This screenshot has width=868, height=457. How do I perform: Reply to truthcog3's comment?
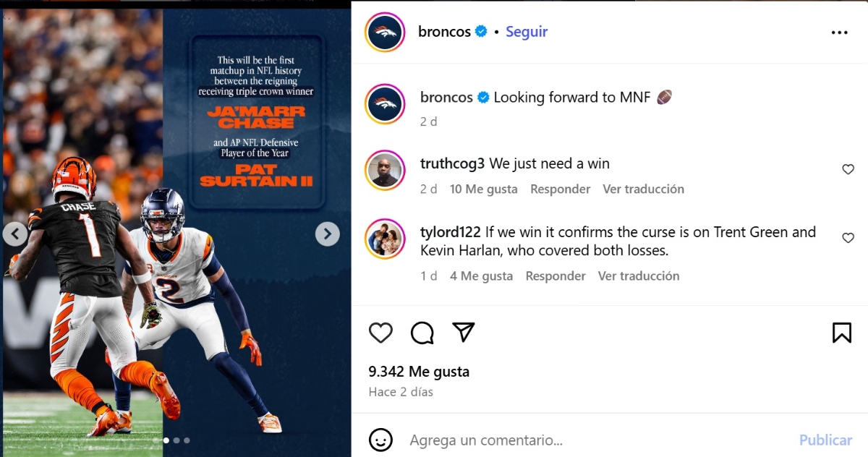560,189
